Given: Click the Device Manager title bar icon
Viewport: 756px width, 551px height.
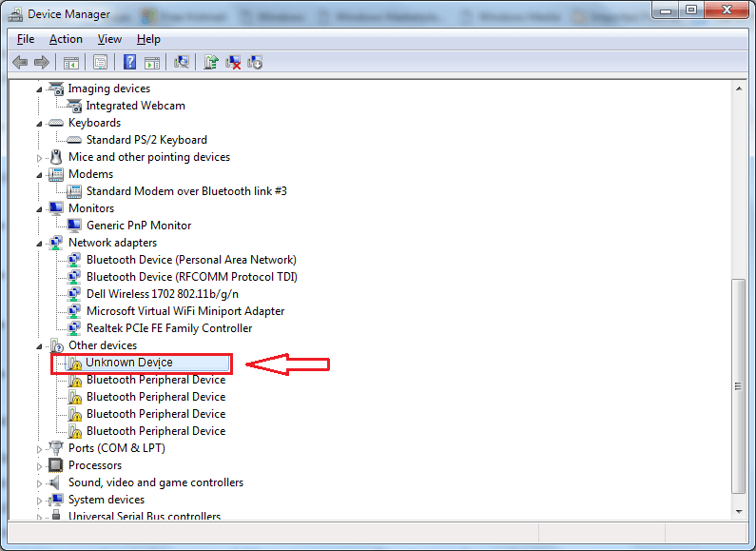Looking at the screenshot, I should coord(15,14).
